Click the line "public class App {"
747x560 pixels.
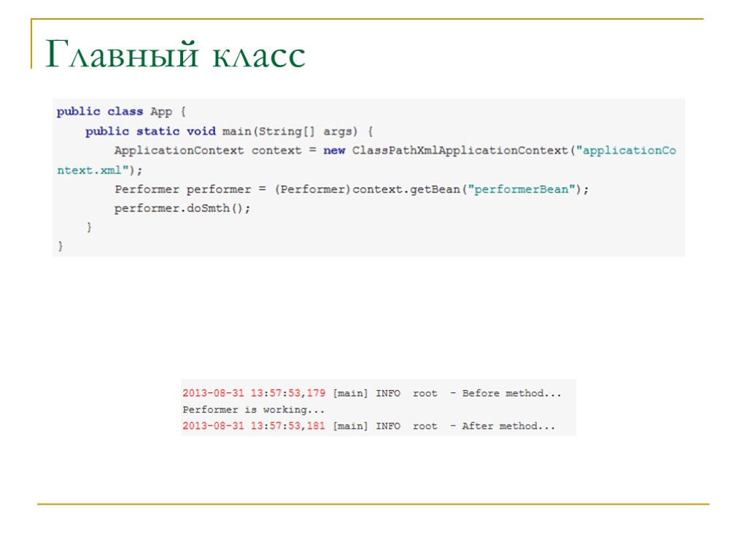[121, 112]
